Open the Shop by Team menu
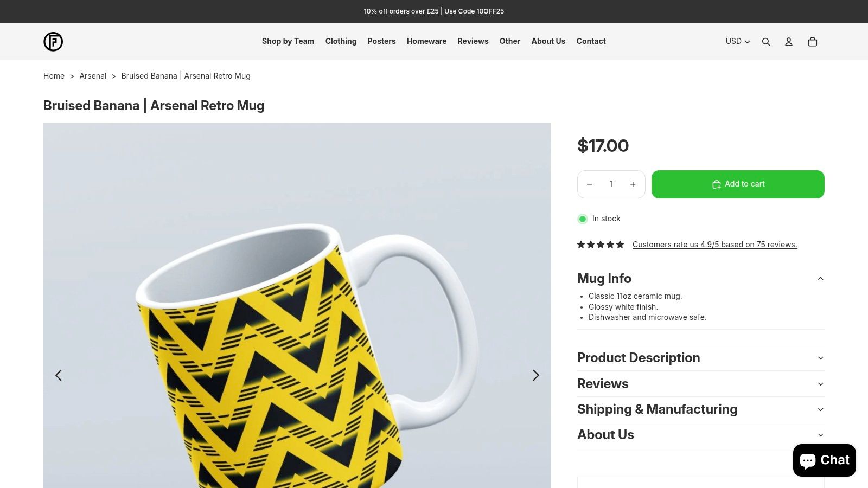This screenshot has width=868, height=488. tap(288, 41)
